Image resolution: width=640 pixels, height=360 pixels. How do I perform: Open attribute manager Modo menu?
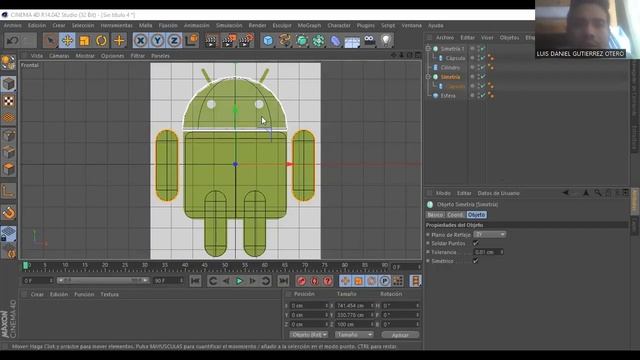(443, 193)
